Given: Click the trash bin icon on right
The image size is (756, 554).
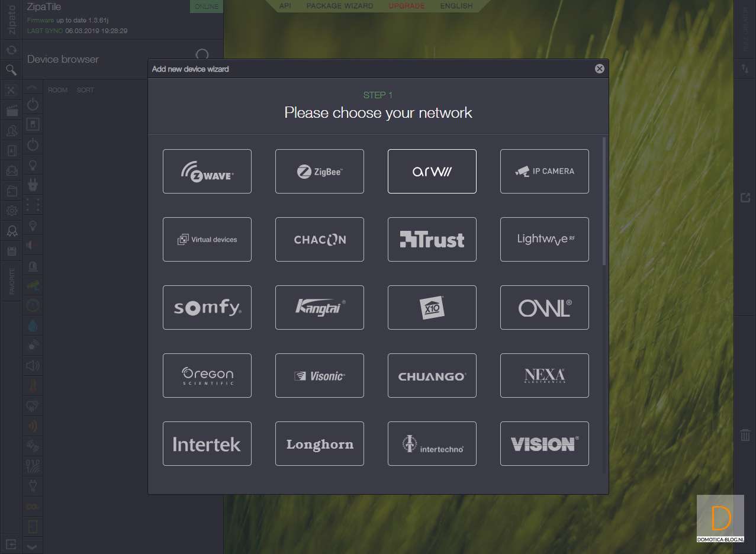Looking at the screenshot, I should coord(745,435).
